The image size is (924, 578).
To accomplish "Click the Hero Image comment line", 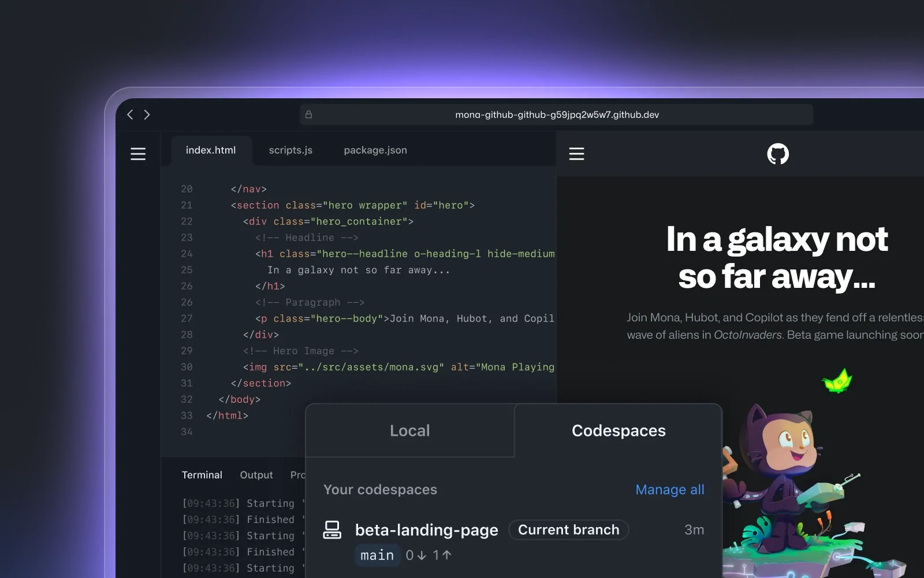I will coord(300,351).
